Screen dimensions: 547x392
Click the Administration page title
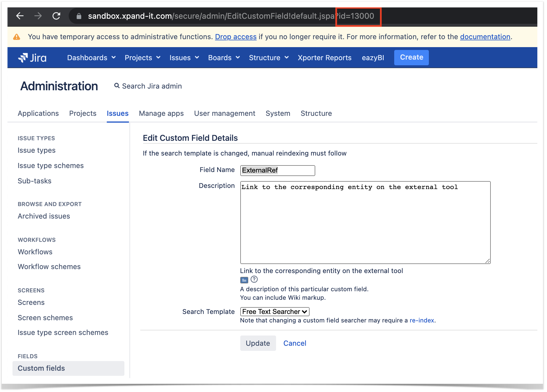[59, 86]
